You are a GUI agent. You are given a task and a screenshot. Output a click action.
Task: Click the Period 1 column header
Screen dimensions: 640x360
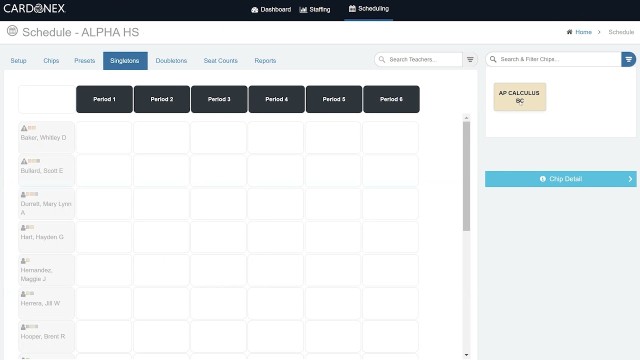(104, 99)
